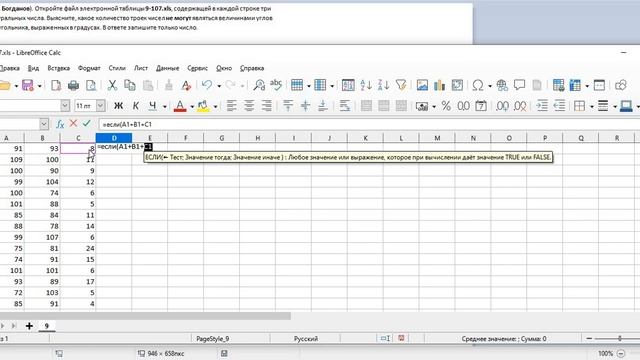640x360 pixels.
Task: Open background color dropdown arrow
Action: point(215,107)
